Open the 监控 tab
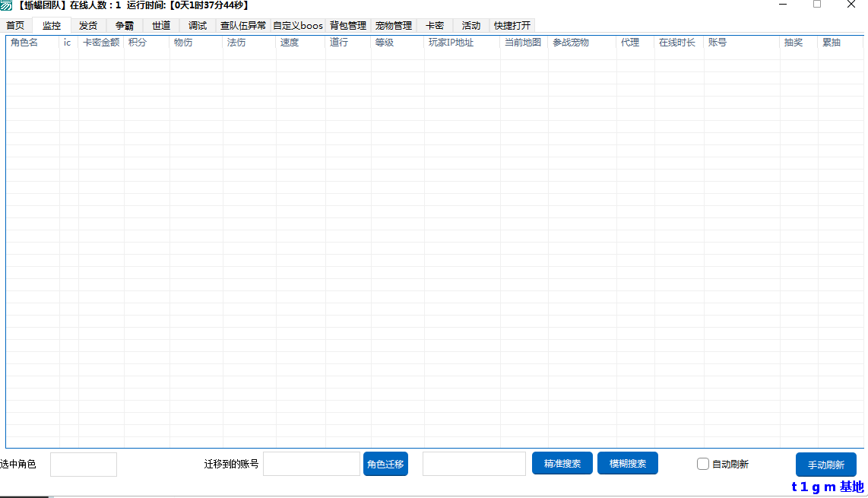Image resolution: width=868 pixels, height=498 pixels. tap(50, 24)
